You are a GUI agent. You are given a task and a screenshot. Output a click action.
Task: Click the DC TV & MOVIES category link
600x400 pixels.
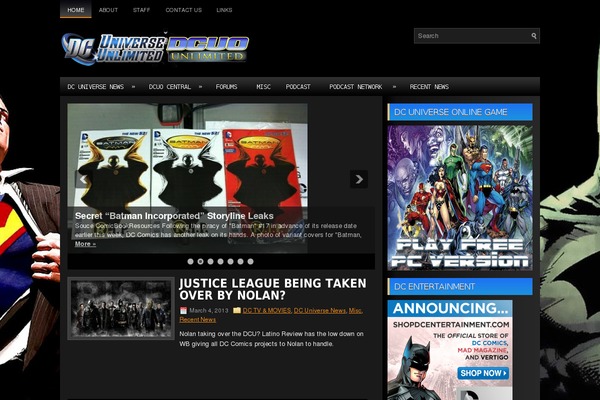click(x=267, y=310)
